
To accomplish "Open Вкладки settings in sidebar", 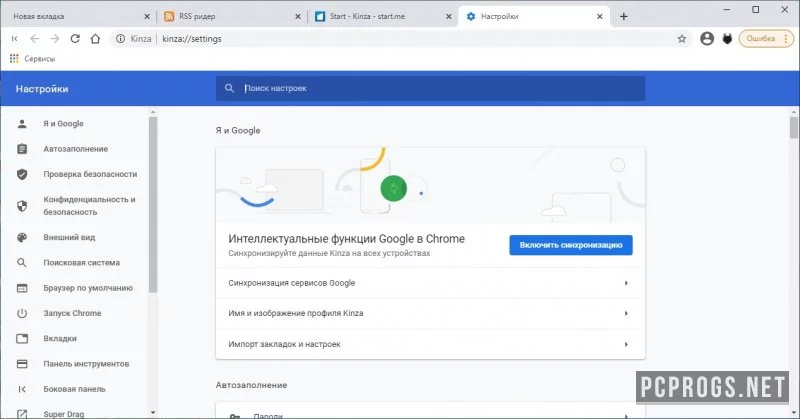I will [60, 338].
